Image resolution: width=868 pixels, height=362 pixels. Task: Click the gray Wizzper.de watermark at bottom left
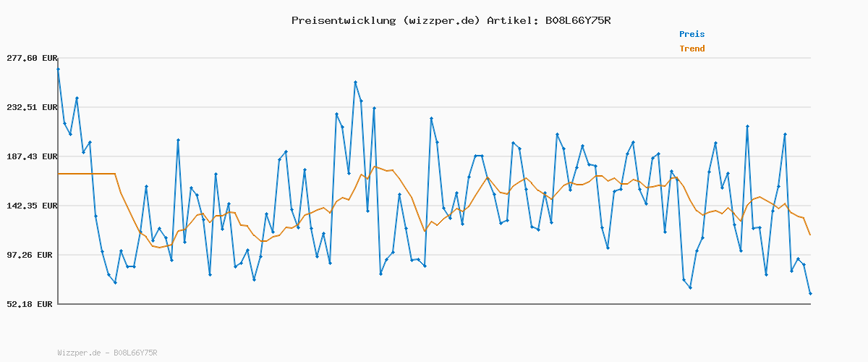(x=107, y=353)
